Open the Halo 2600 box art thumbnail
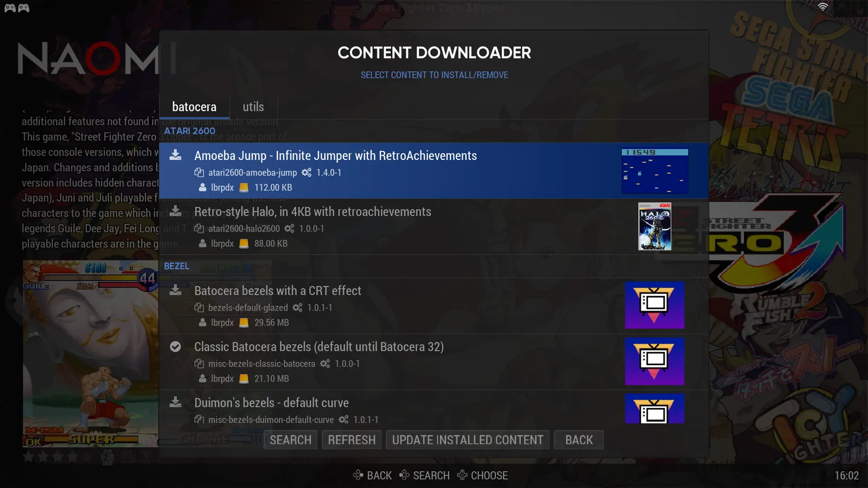The height and width of the screenshot is (488, 868). 654,227
